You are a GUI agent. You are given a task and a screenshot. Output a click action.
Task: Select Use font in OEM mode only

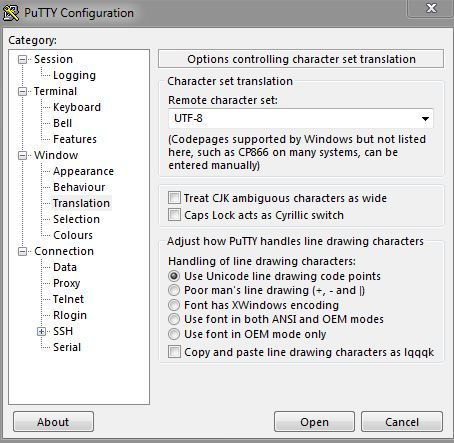tap(174, 334)
